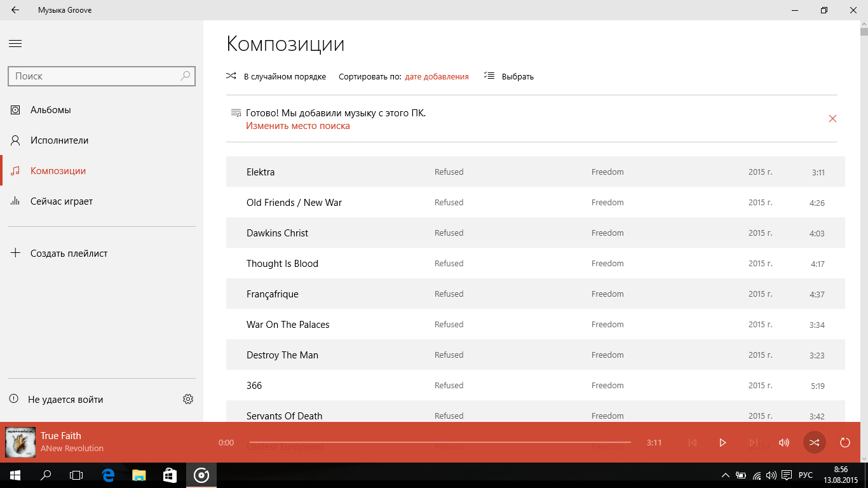Play the current track
This screenshot has width=868, height=488.
point(722,442)
